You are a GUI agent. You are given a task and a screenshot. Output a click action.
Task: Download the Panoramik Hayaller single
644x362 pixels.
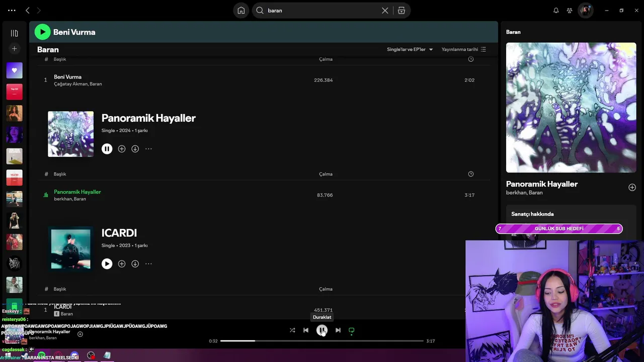135,149
